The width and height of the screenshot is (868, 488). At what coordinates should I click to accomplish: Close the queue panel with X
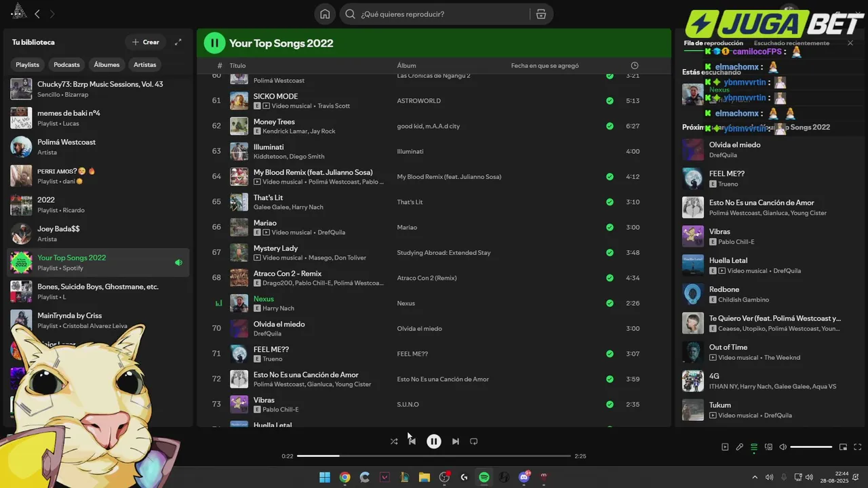(x=850, y=43)
